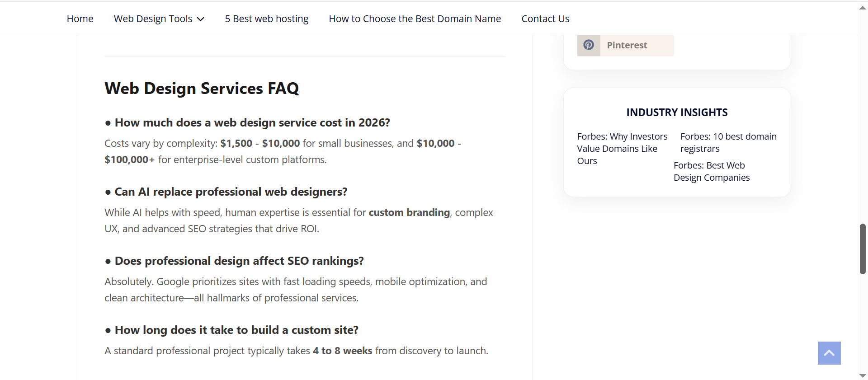This screenshot has height=380, width=868.
Task: Open the Web Design Tools dropdown
Action: 153,19
